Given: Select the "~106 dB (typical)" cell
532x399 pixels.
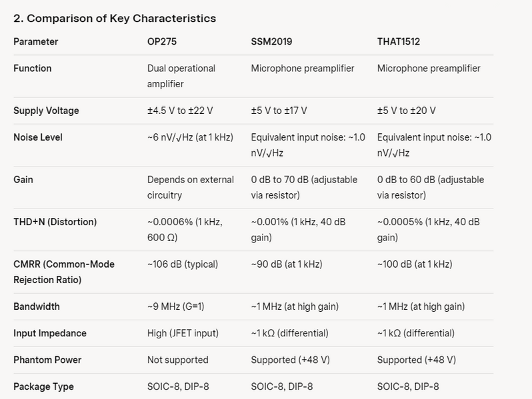Looking at the screenshot, I should [x=182, y=264].
